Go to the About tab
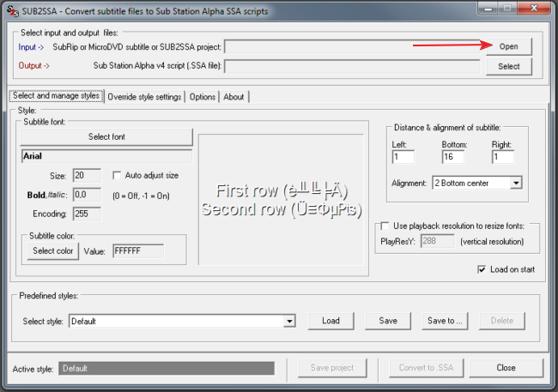558x392 pixels. (234, 97)
